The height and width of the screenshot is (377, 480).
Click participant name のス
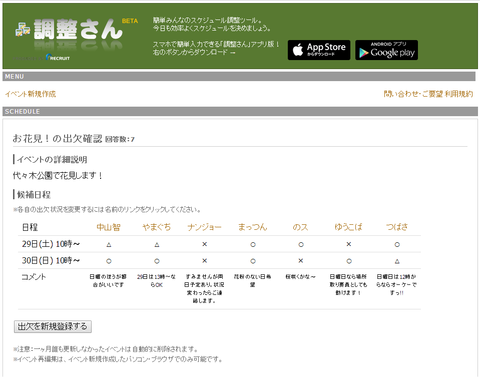[x=300, y=227]
